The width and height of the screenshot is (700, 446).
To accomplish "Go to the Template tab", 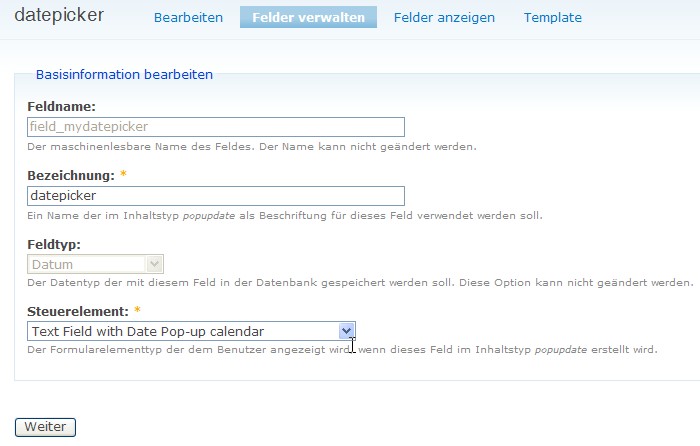I will [x=552, y=17].
